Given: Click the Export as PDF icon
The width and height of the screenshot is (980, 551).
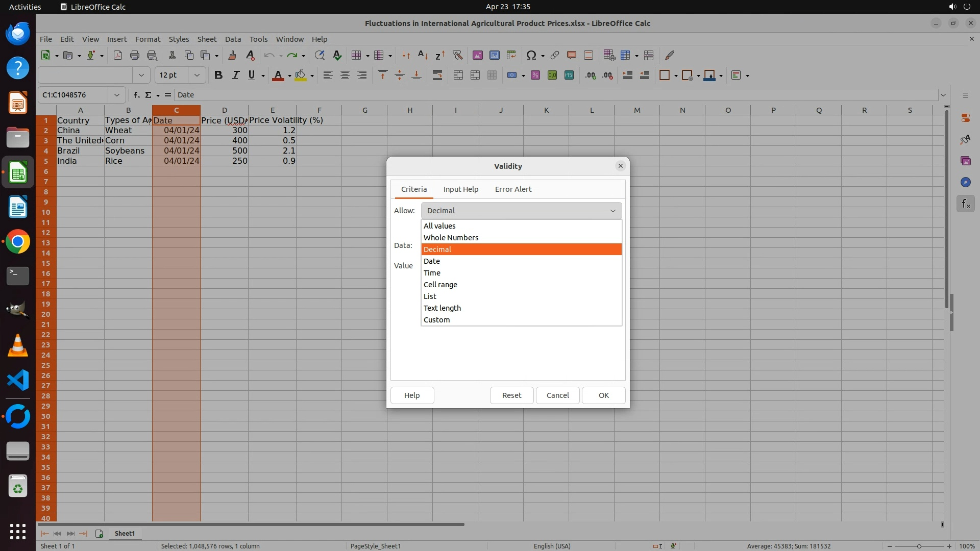Looking at the screenshot, I should (x=117, y=55).
